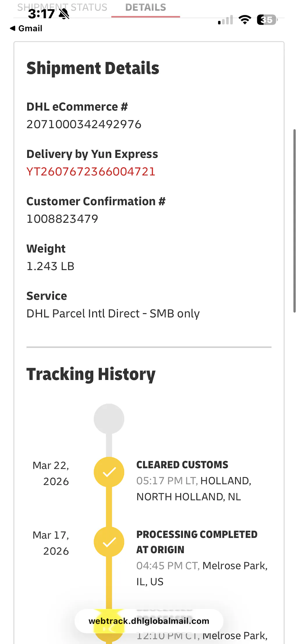Tap the Customer Confirmation number 1008823479
Viewport: 298px width, 644px height.
pyautogui.click(x=62, y=219)
